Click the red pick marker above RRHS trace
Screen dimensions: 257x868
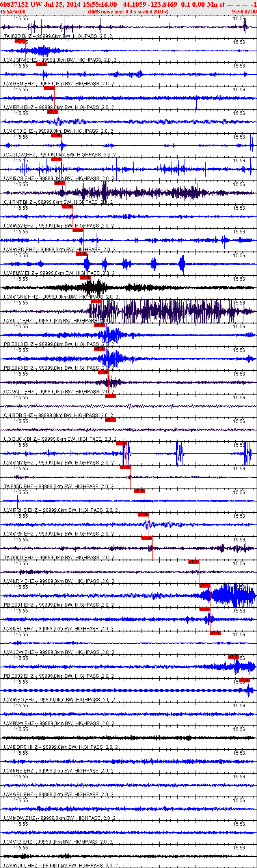point(140,490)
